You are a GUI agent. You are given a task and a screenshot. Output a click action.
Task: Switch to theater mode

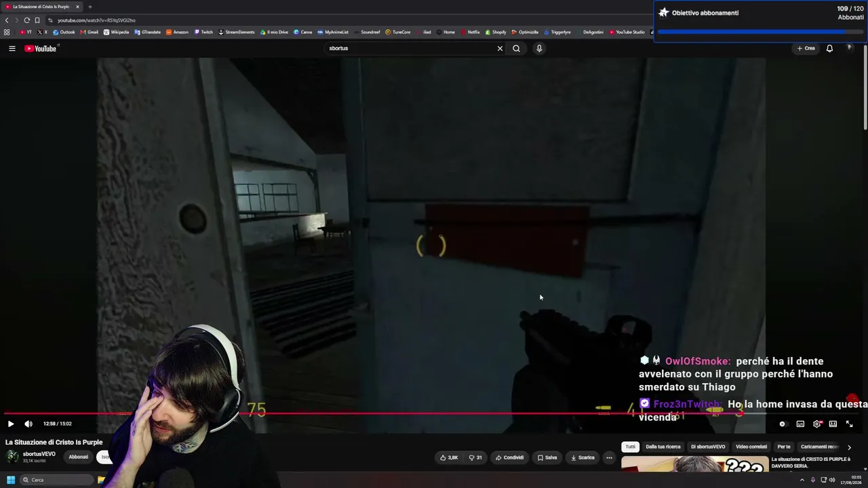click(833, 424)
